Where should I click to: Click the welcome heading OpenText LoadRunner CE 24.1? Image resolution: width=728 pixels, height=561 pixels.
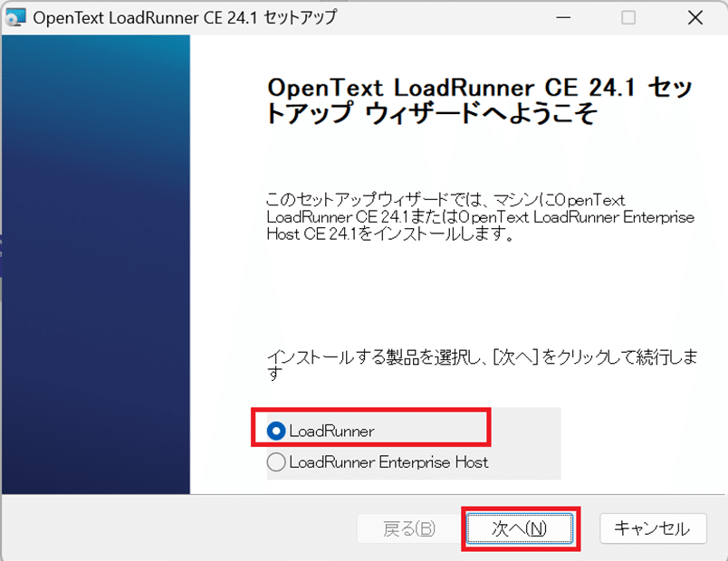tap(480, 100)
